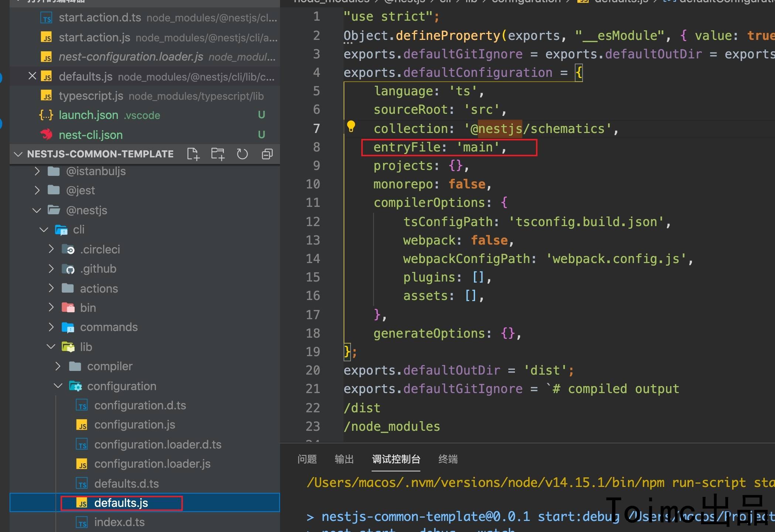Select launch.json in open editors
The height and width of the screenshot is (532, 775).
[145, 115]
